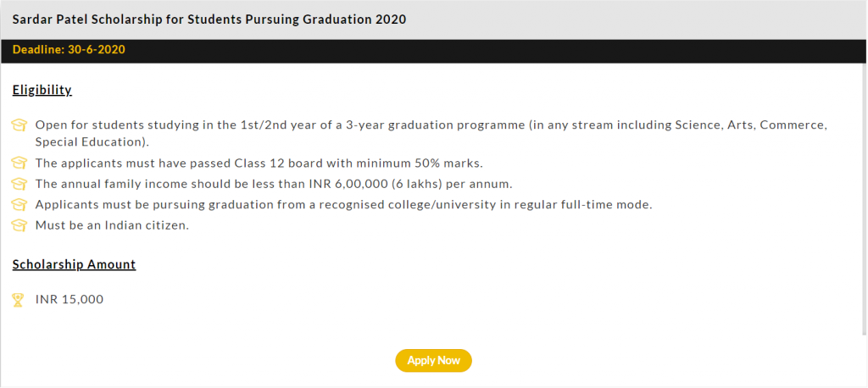868x388 pixels.
Task: Click the INR 6,00,000 family income text
Action: coord(274,184)
